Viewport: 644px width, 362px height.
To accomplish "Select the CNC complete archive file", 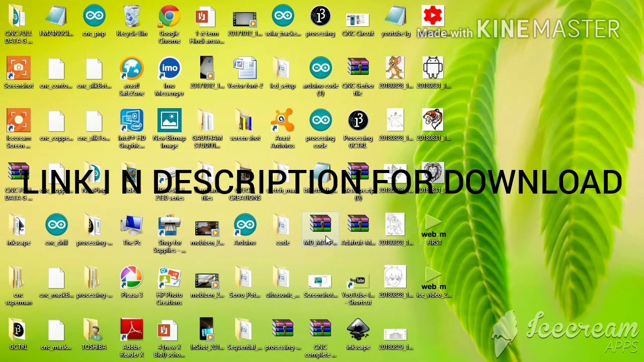I will pos(320,338).
